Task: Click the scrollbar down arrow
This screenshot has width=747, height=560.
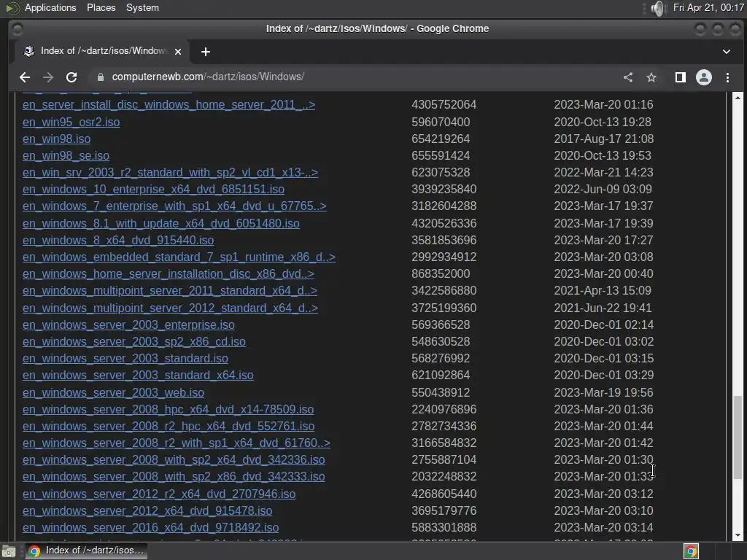Action: click(738, 535)
